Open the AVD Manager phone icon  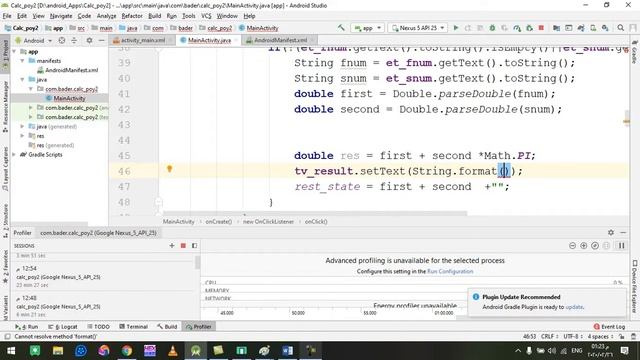point(593,28)
